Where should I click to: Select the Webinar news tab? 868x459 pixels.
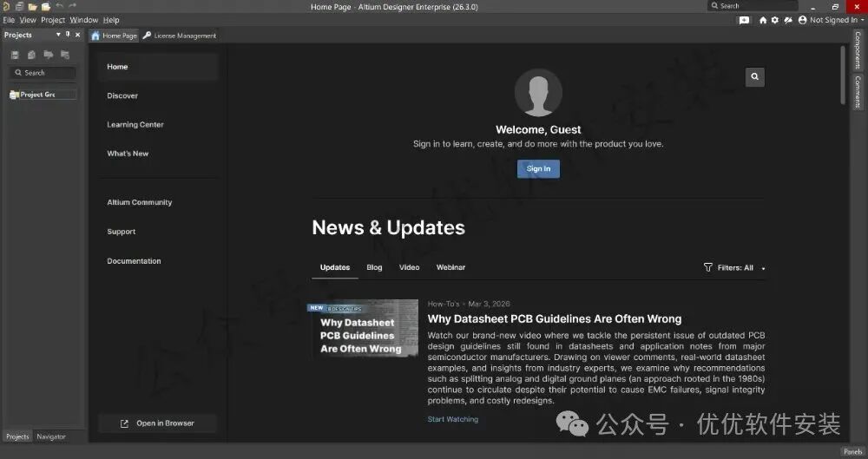point(450,267)
